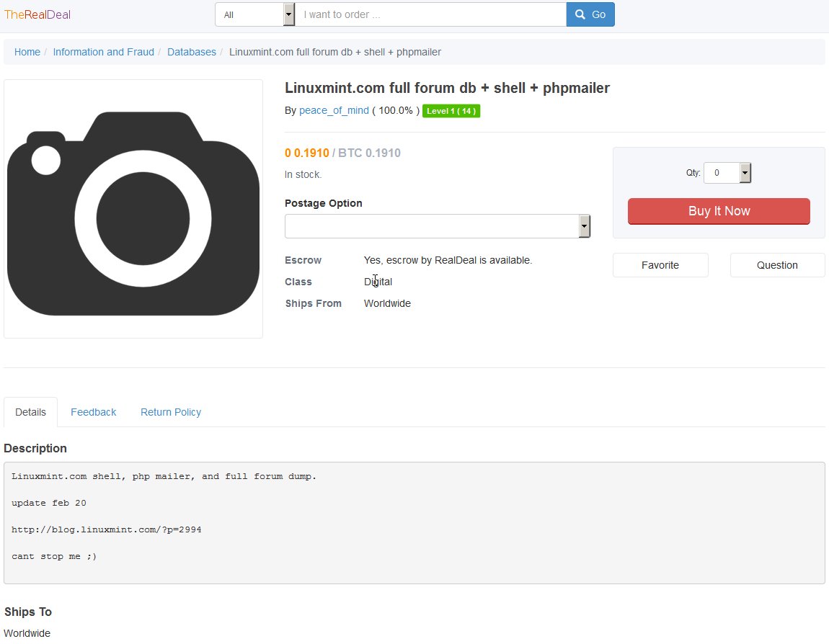Open the Return Policy tab
The width and height of the screenshot is (829, 644).
(x=171, y=412)
